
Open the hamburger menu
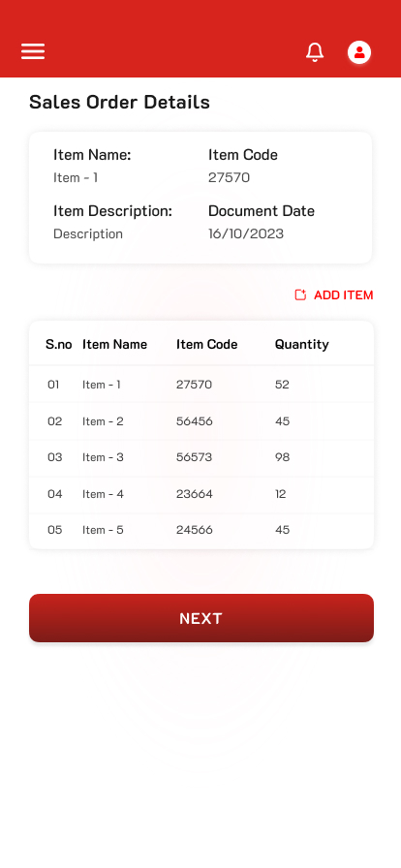click(x=33, y=51)
